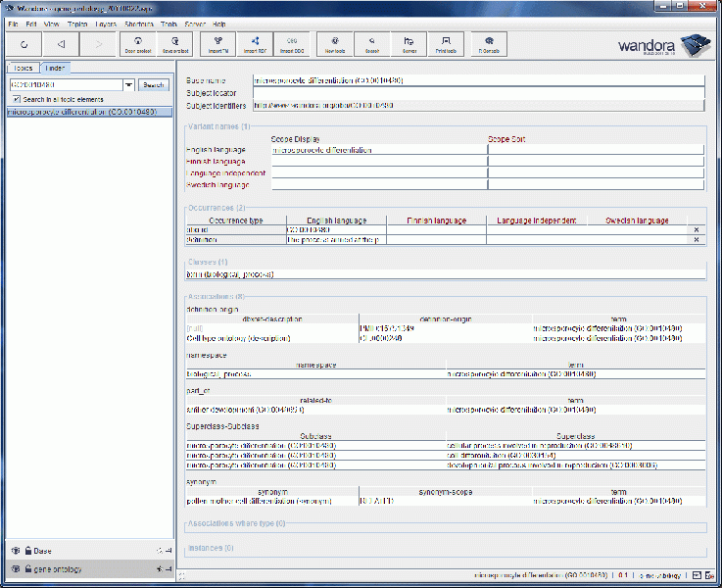Toggle Search in all topic elements checkbox
This screenshot has height=588, width=722.
point(16,99)
